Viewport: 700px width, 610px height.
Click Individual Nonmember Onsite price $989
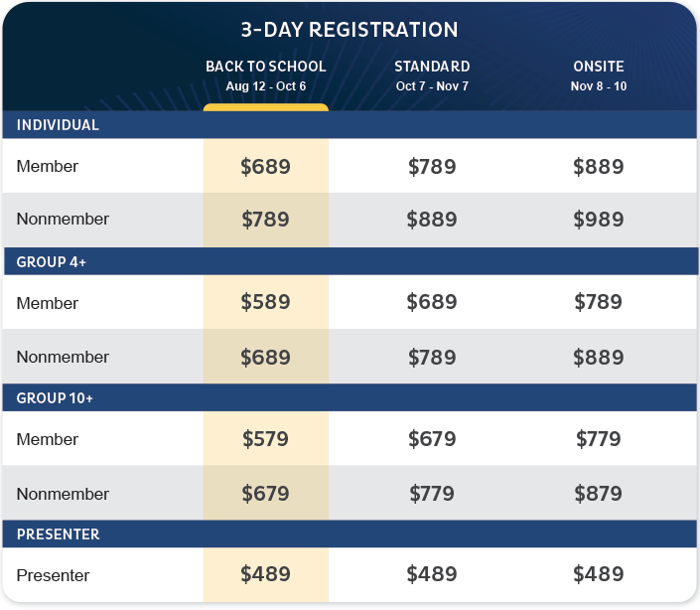599,220
